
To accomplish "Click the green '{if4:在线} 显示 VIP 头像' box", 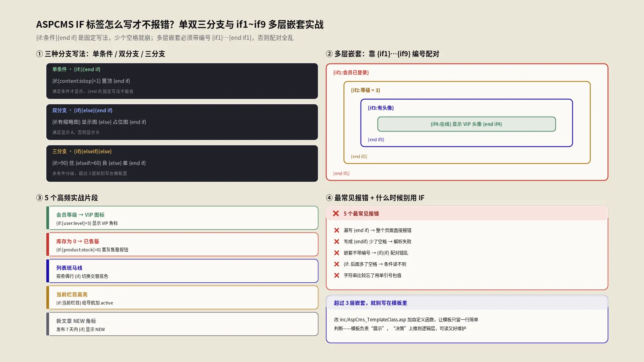I will [x=466, y=124].
